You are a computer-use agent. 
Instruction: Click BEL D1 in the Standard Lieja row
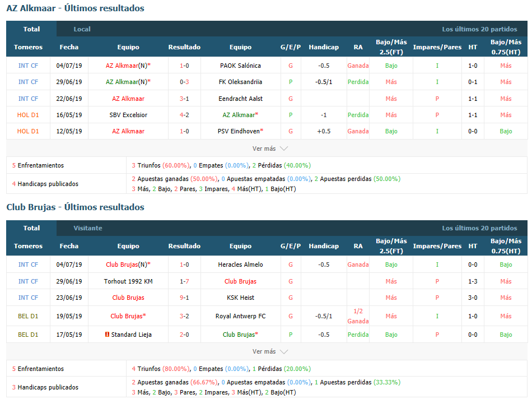click(28, 335)
